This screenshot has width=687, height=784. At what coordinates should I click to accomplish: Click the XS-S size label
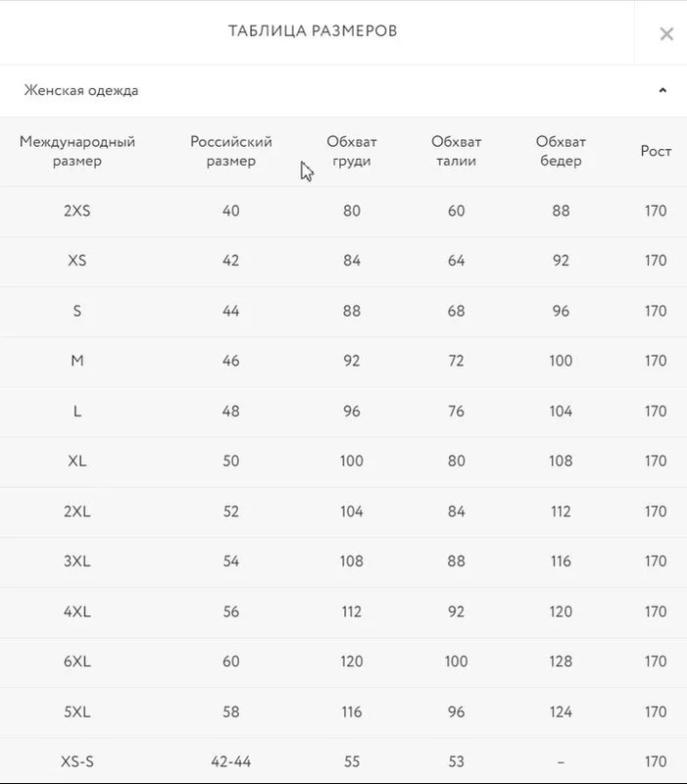pos(77,761)
